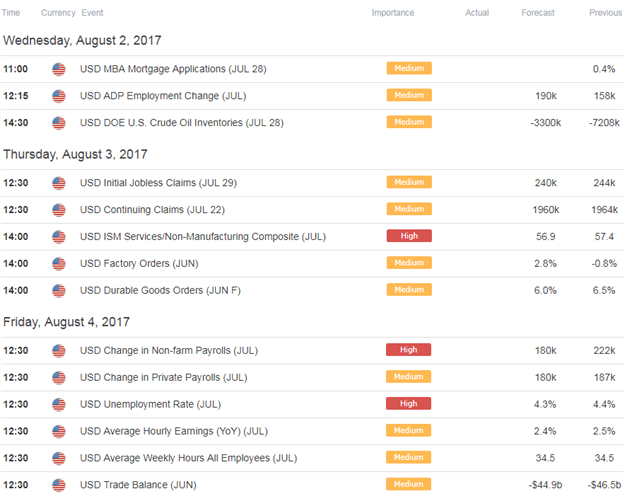Screen dimensions: 624x498
Task: Sort by the Importance column header
Action: 393,13
